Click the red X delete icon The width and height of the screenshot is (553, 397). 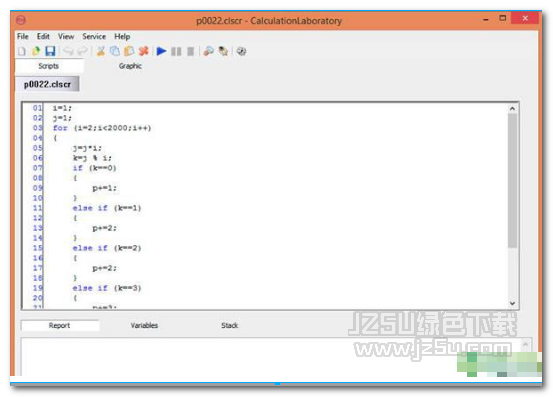[x=144, y=51]
